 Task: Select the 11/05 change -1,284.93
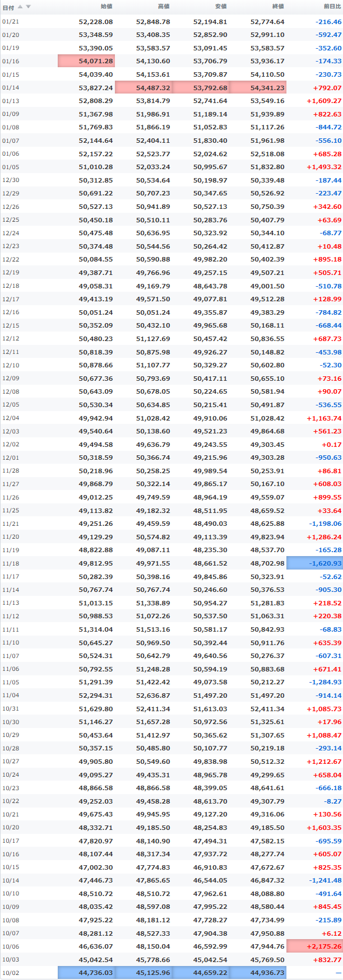point(325,682)
